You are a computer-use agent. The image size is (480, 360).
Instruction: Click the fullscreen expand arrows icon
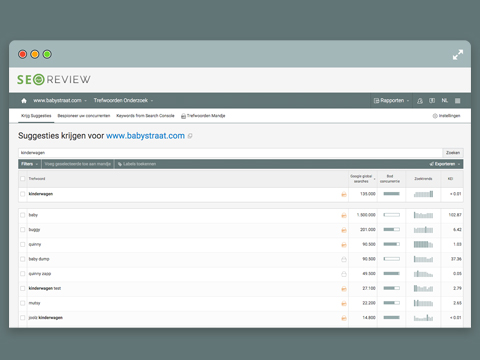click(458, 55)
